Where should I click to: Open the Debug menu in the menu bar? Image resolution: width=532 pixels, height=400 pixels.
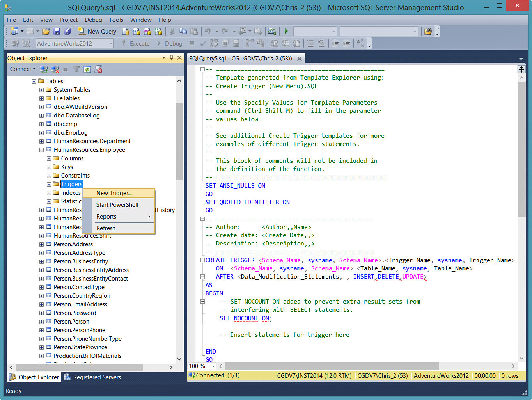click(93, 20)
